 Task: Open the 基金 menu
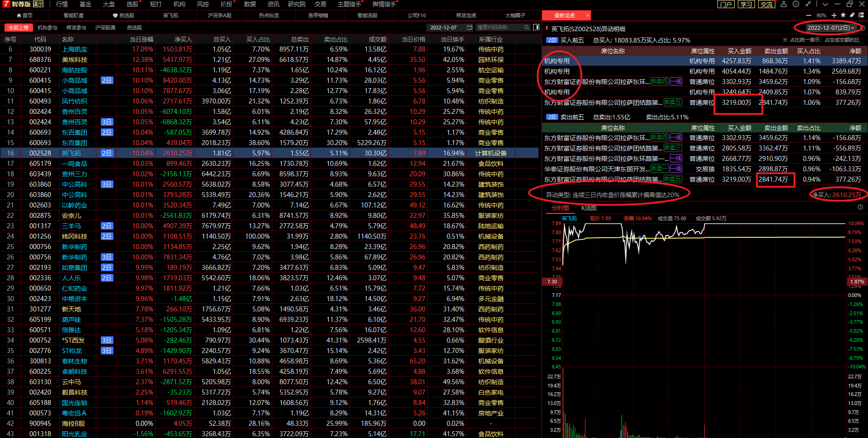(85, 4)
